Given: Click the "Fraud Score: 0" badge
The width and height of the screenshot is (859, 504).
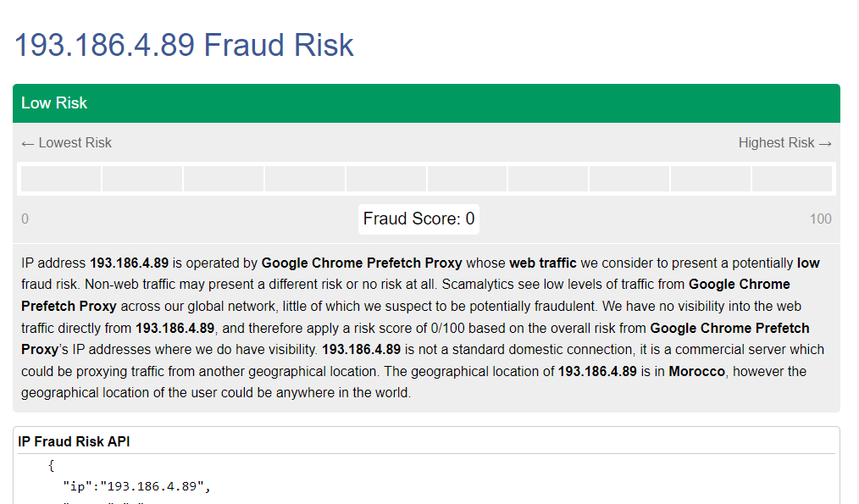Looking at the screenshot, I should point(418,219).
